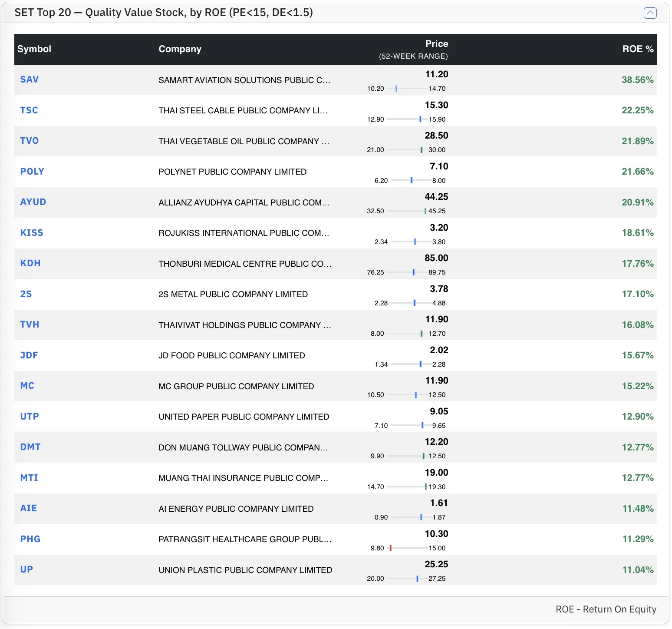Open the TVO stock symbol link
The height and width of the screenshot is (629, 672).
tap(30, 141)
